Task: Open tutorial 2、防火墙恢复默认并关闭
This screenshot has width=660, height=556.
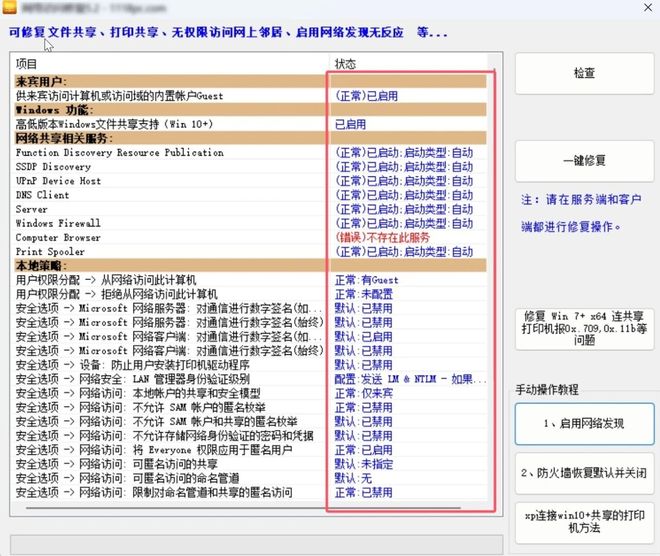Action: (584, 473)
